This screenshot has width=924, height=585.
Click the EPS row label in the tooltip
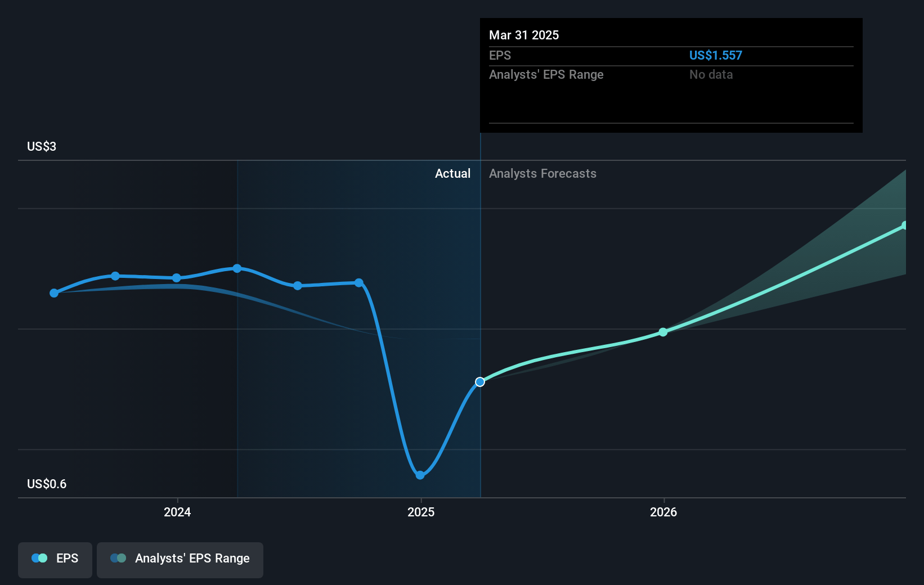point(500,55)
